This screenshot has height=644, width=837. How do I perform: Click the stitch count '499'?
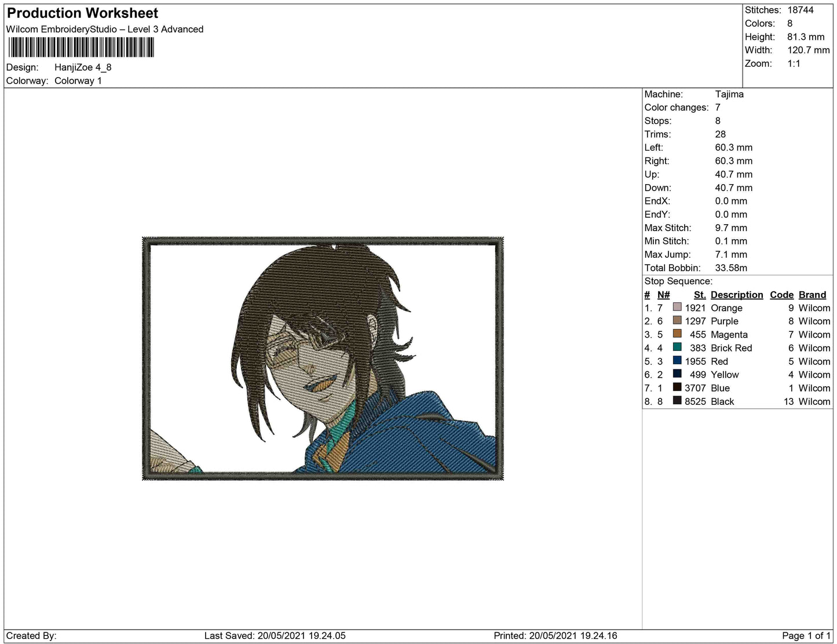coord(698,374)
